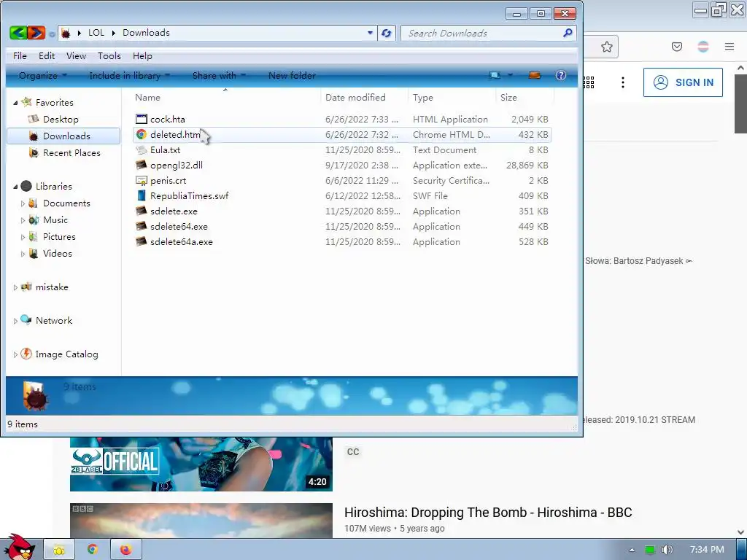Collapse the Libraries tree group
Image resolution: width=747 pixels, height=560 pixels.
(15, 187)
